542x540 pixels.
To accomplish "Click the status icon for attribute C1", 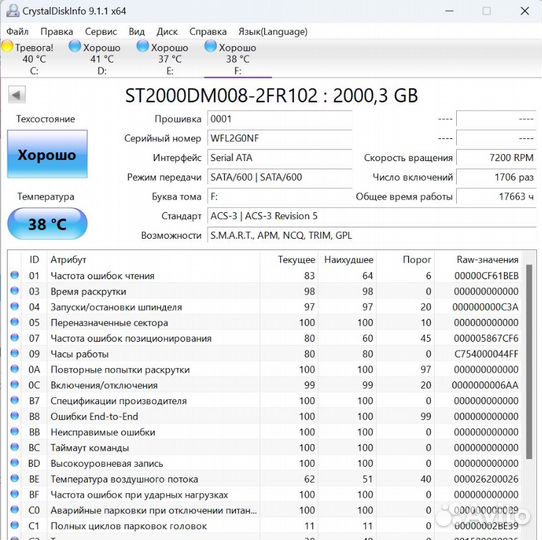I will (x=15, y=525).
